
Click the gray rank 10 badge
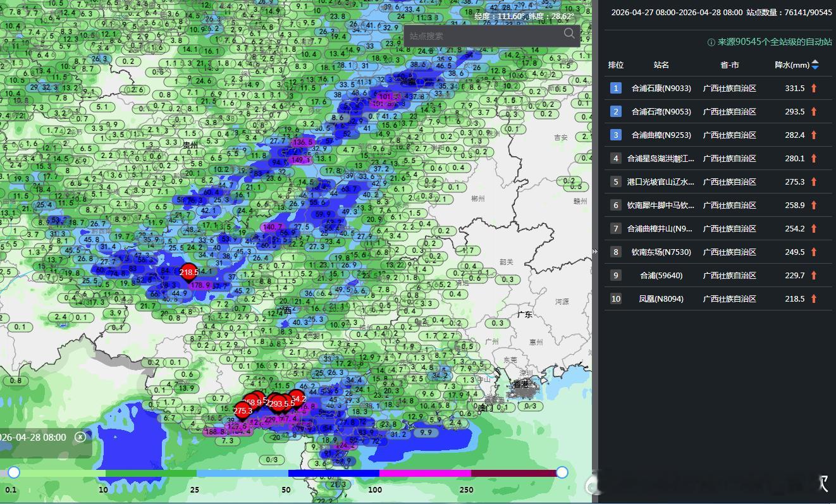(616, 299)
